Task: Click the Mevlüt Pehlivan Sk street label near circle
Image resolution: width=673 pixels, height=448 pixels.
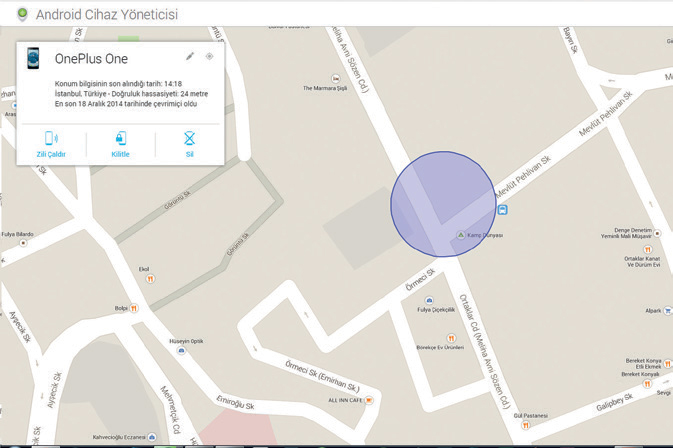Action: (x=523, y=177)
